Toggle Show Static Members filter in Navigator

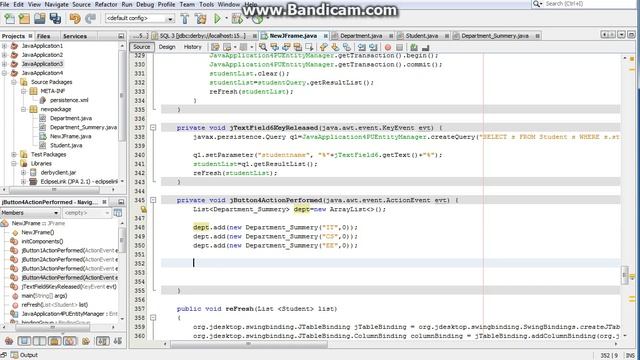click(39, 340)
